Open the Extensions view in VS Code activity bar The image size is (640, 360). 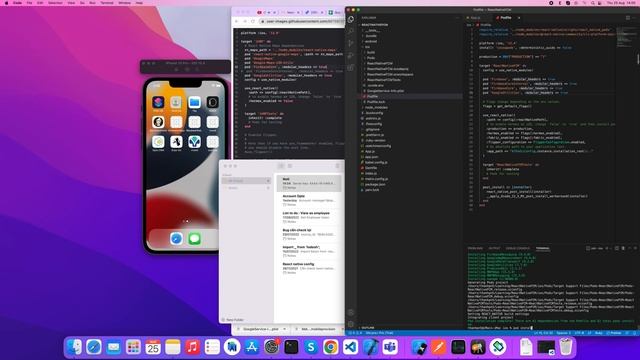[351, 67]
